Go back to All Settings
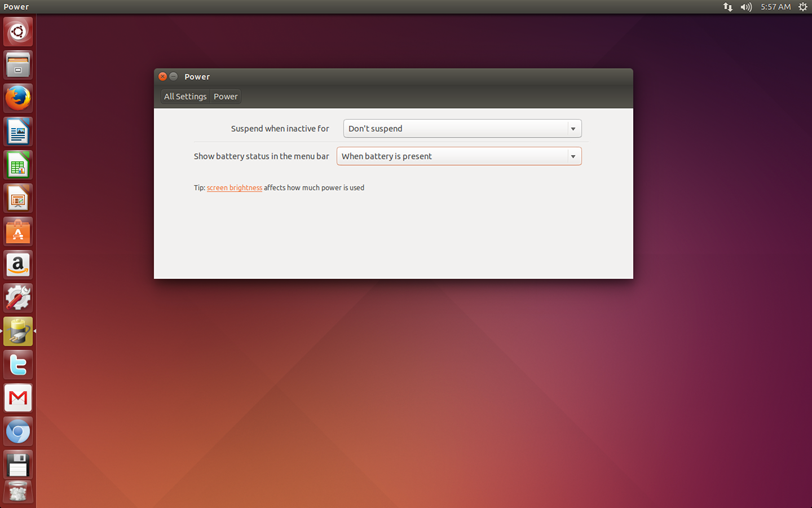Image resolution: width=812 pixels, height=508 pixels. click(185, 97)
